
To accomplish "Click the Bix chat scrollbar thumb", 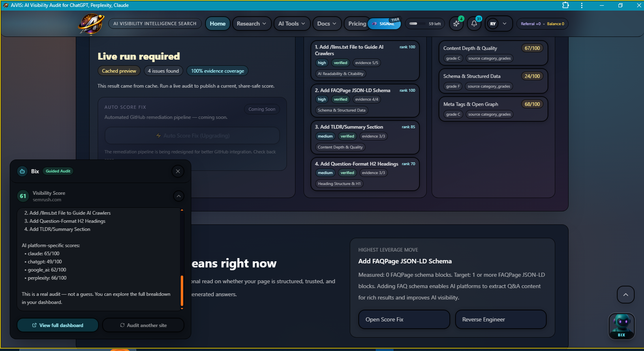I will (182, 291).
